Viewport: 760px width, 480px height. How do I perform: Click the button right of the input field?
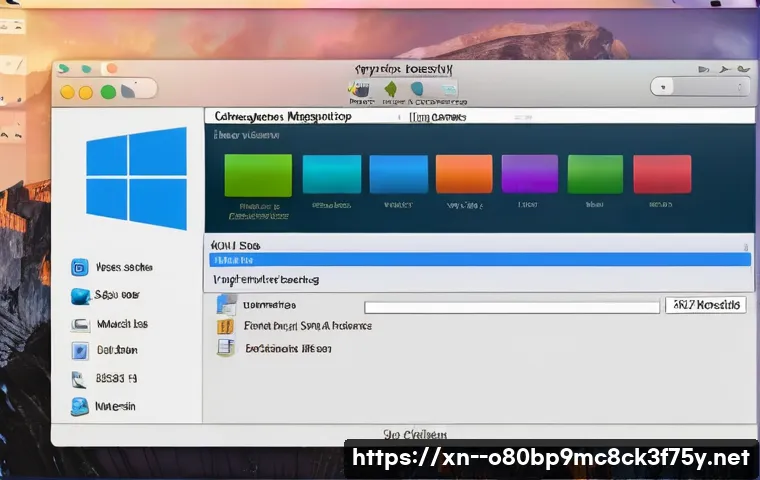click(x=706, y=304)
